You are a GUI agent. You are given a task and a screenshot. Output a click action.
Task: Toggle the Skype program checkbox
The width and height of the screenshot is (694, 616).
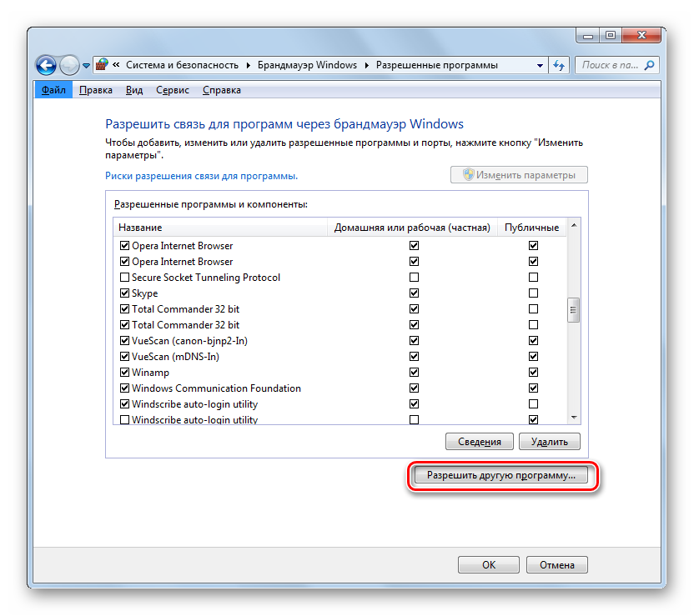tap(125, 293)
